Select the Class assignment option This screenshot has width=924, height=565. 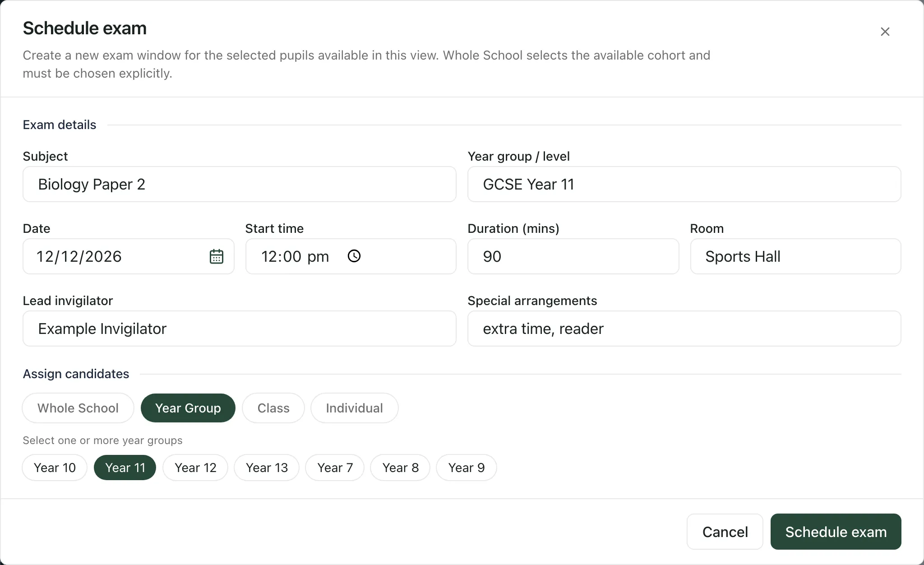pyautogui.click(x=273, y=408)
